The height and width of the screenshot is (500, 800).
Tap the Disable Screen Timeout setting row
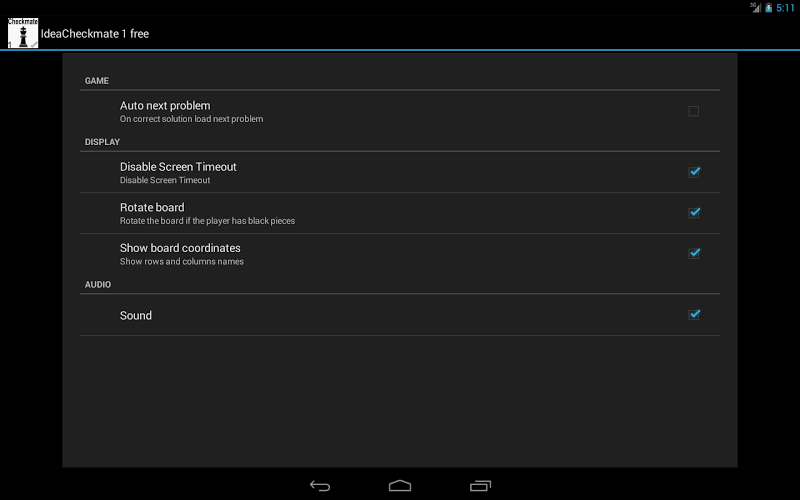(400, 172)
